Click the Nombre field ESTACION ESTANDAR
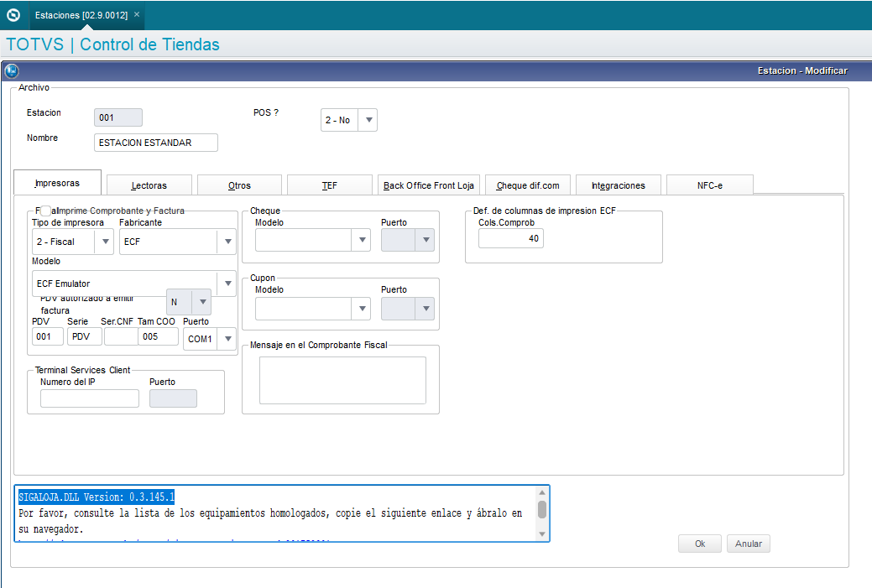872x588 pixels. (x=156, y=143)
